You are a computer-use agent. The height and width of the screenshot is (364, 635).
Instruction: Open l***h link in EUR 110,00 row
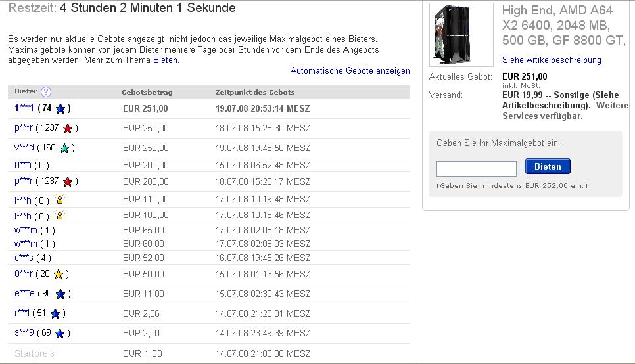pyautogui.click(x=22, y=200)
